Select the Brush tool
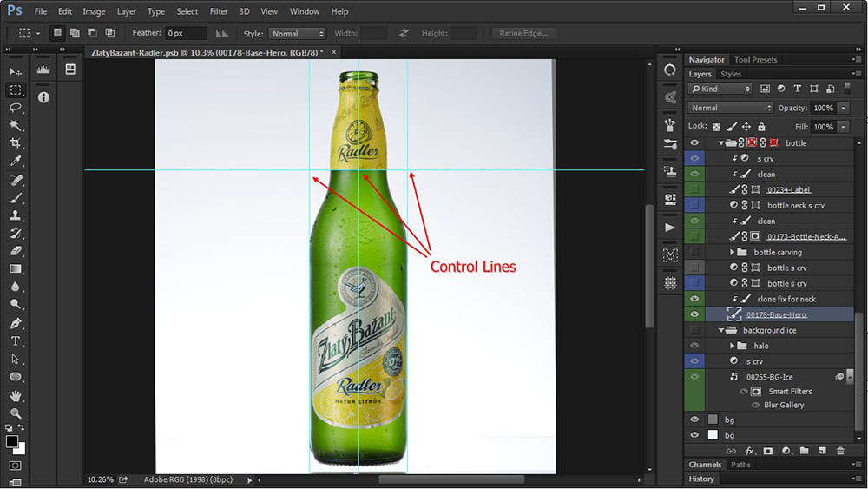Viewport: 868px width, 489px height. (x=16, y=198)
